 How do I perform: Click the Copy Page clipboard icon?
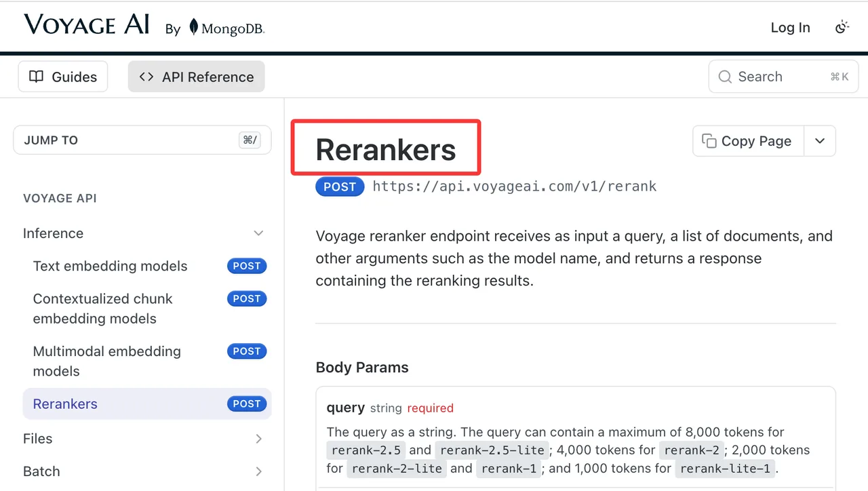(x=709, y=141)
